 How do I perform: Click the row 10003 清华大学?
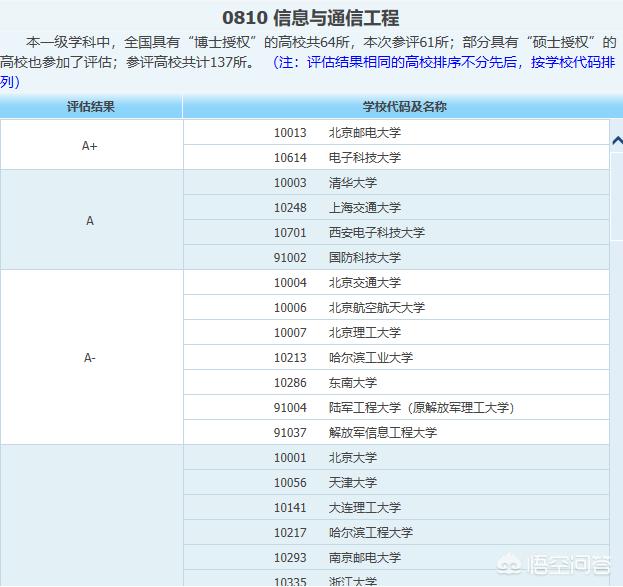pos(396,182)
